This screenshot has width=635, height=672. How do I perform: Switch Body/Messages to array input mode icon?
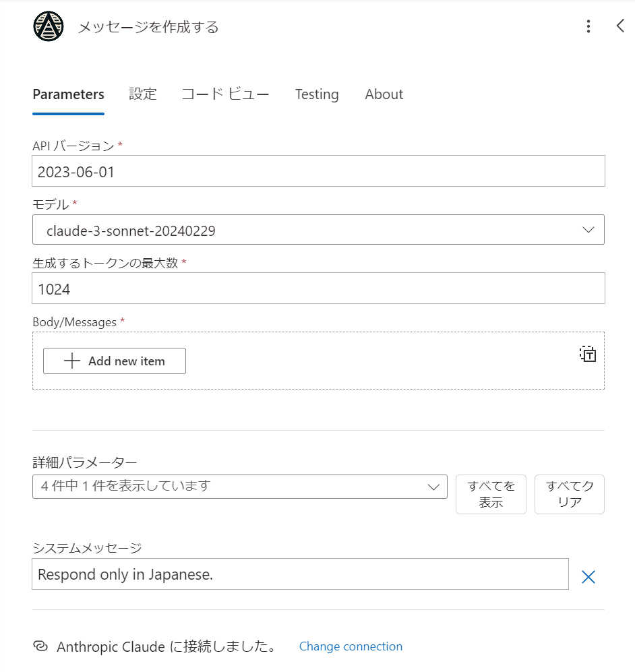588,354
